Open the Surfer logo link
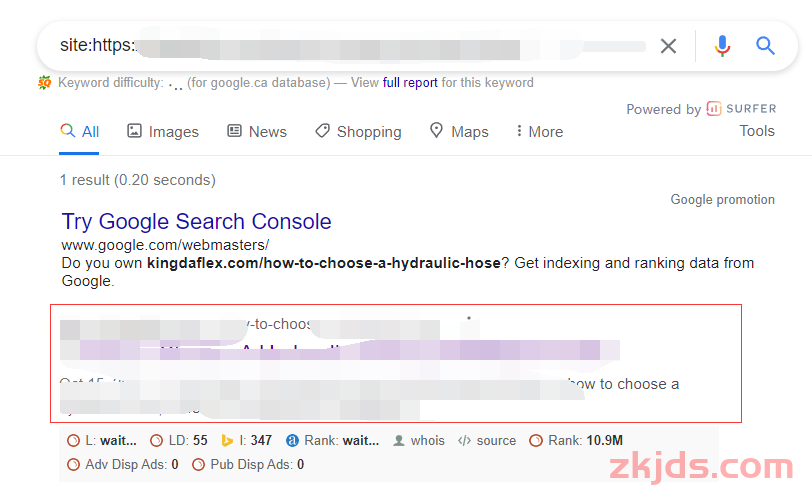Screen dimensions: 812x498 tap(741, 109)
